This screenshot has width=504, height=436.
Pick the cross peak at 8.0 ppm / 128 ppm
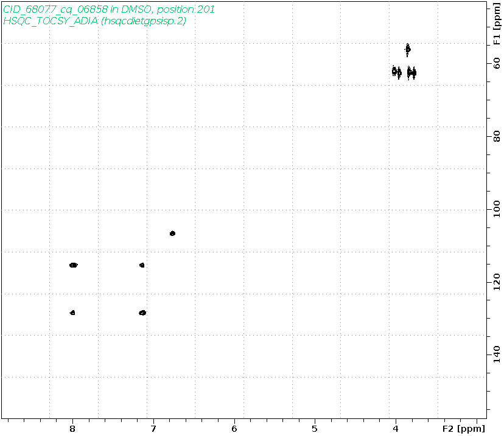coord(72,313)
